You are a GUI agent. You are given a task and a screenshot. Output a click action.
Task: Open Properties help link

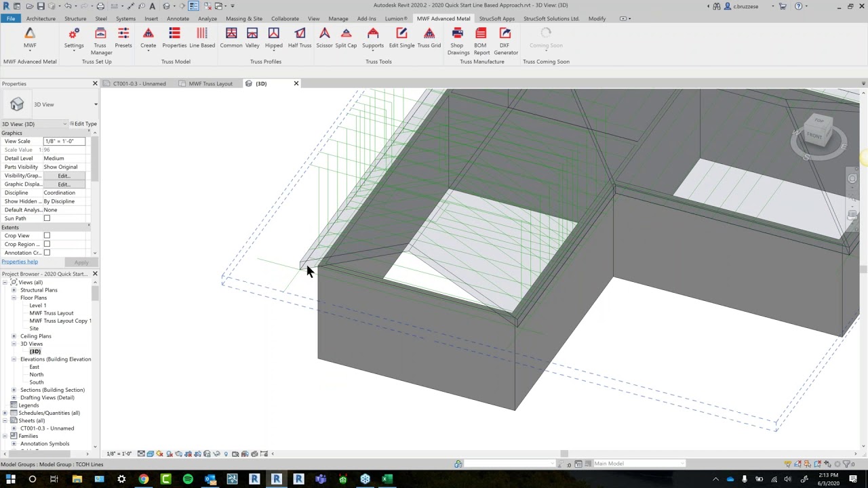point(20,262)
